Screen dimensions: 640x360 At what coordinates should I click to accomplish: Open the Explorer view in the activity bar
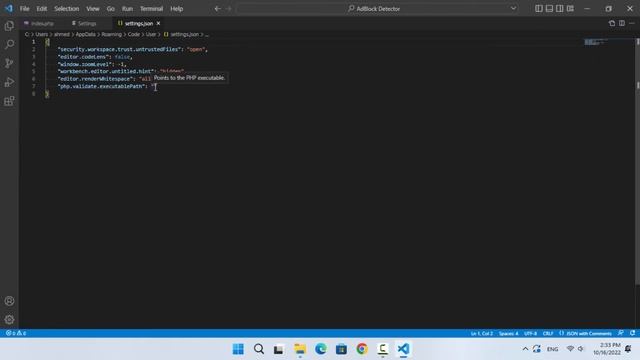pyautogui.click(x=9, y=26)
